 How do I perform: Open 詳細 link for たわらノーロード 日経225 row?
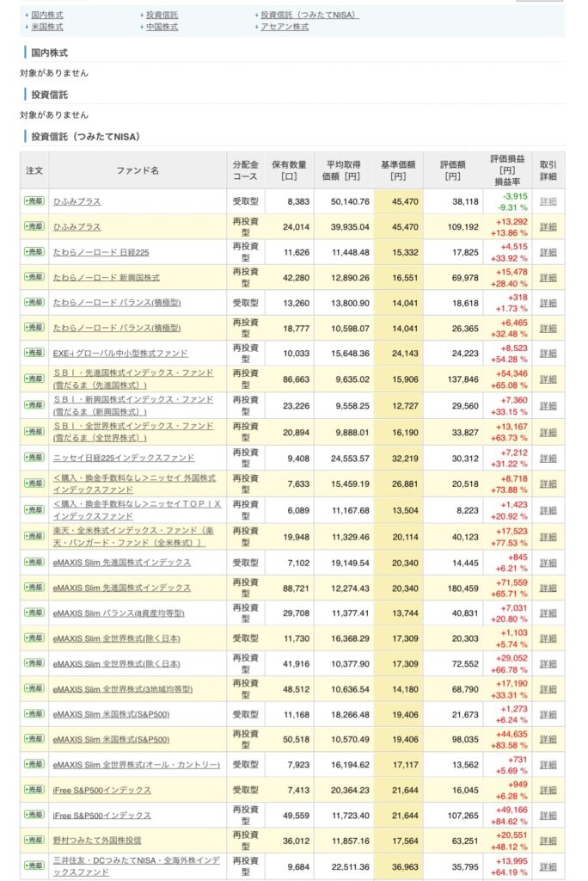coord(548,252)
